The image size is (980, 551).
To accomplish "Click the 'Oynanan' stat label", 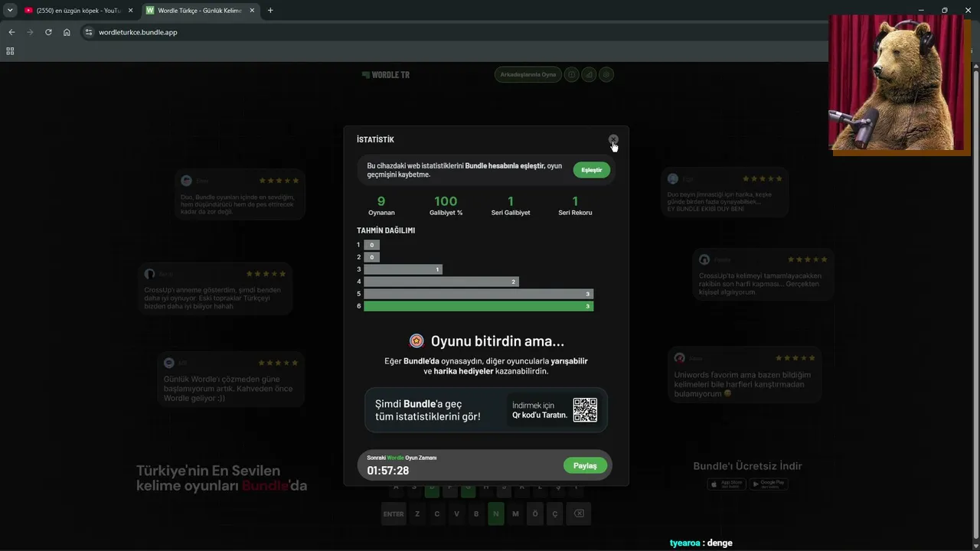I will tap(381, 213).
